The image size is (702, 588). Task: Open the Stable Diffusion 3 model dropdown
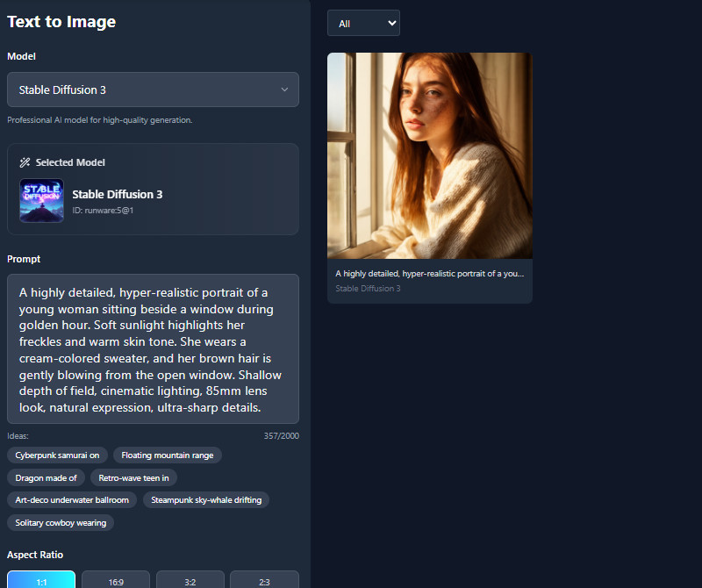pyautogui.click(x=153, y=90)
